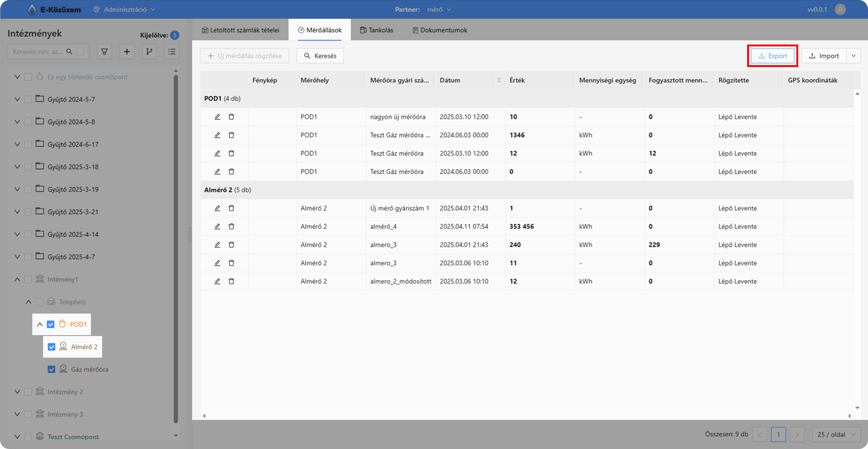This screenshot has width=868, height=449.
Task: Click the pencil icon for almero_2_módosított row
Action: point(217,281)
